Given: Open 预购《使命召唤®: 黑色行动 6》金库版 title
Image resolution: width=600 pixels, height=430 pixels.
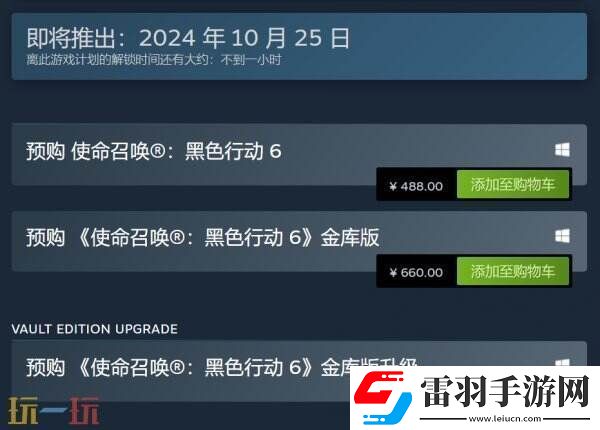Looking at the screenshot, I should click(x=203, y=237).
